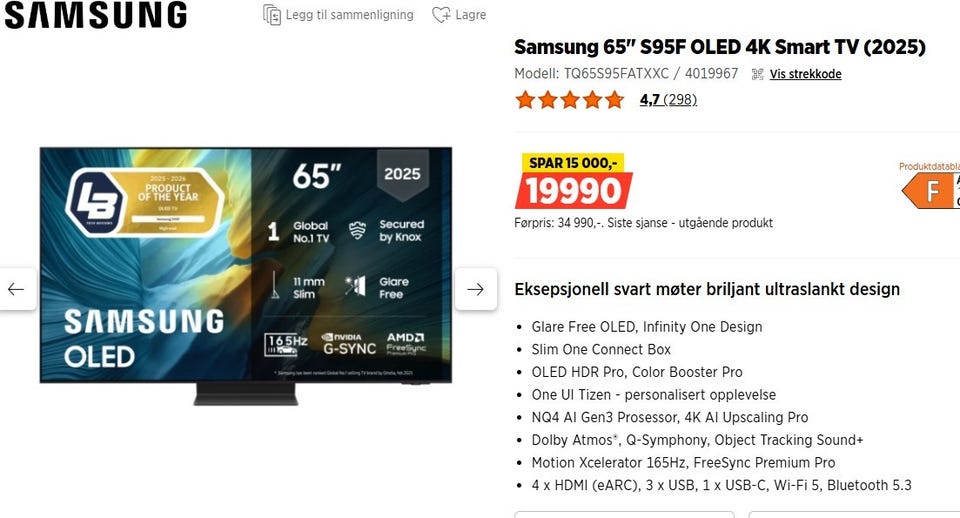
Task: Show previous product image with left arrow
Action: (17, 289)
